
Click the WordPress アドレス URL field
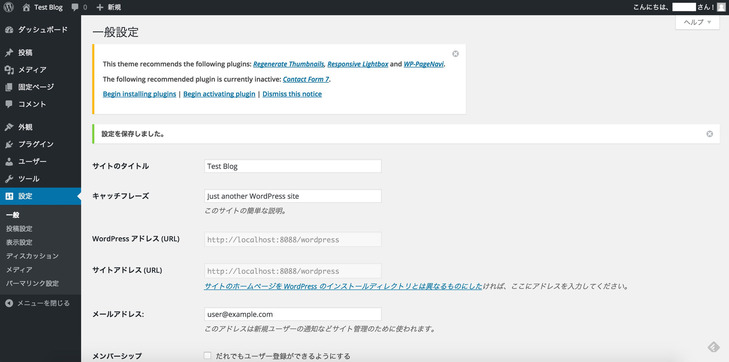pos(293,240)
